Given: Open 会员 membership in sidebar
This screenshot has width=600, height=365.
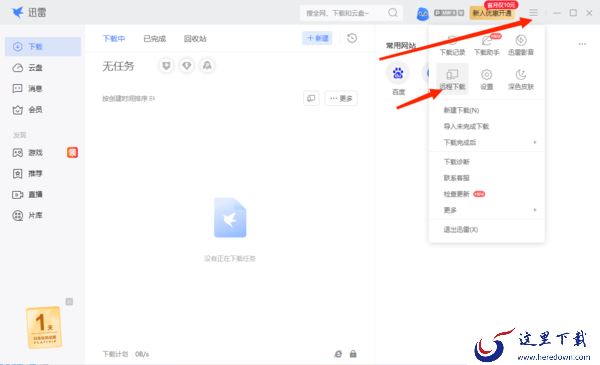Looking at the screenshot, I should [x=43, y=110].
